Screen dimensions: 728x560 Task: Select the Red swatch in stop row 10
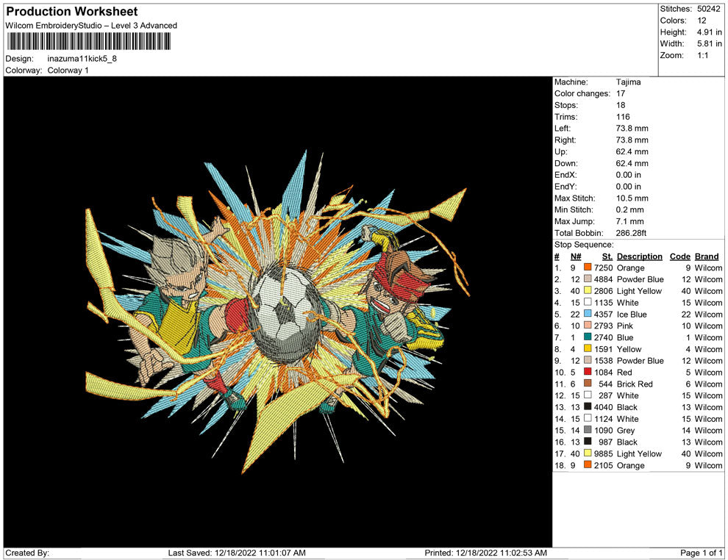(588, 373)
